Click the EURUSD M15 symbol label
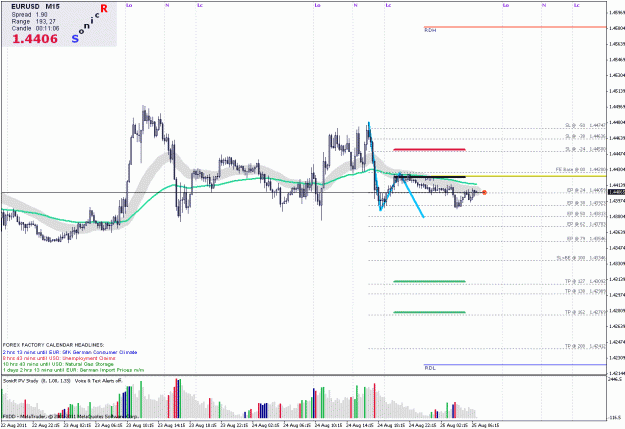The height and width of the screenshot is (429, 625). (x=35, y=7)
